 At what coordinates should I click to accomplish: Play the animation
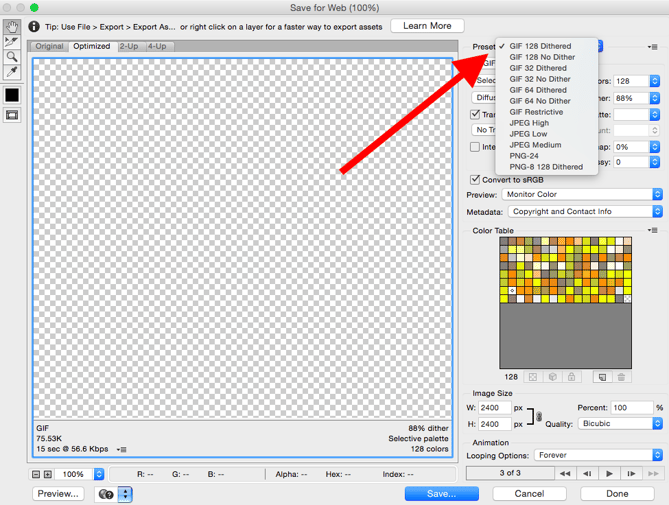click(611, 473)
